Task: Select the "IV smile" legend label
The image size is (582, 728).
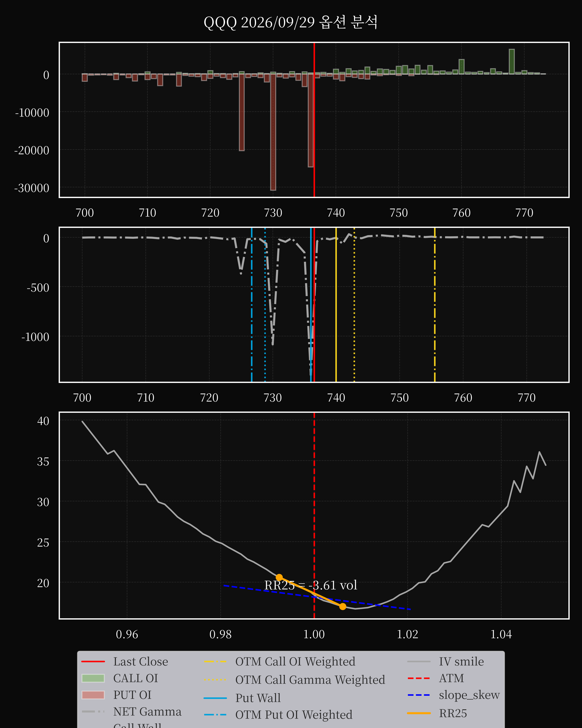Action: (x=461, y=662)
